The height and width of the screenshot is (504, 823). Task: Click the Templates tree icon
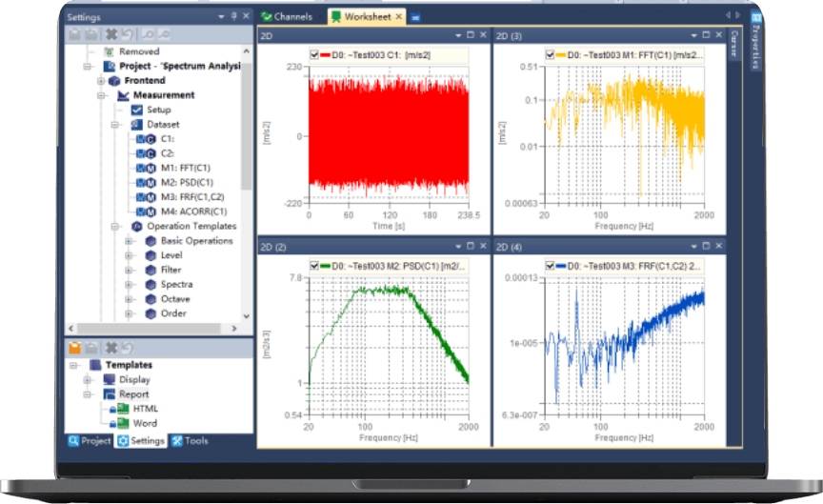click(95, 365)
